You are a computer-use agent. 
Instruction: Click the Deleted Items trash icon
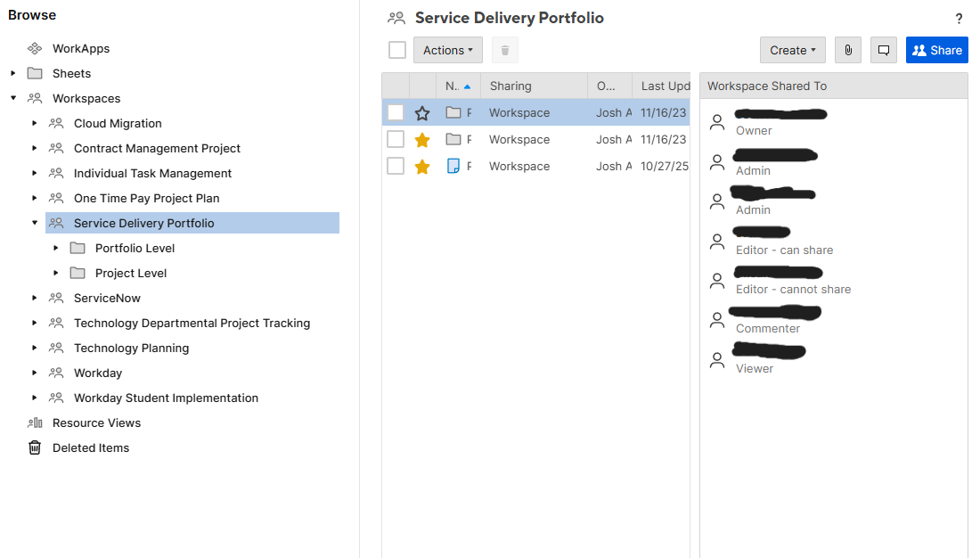click(35, 447)
